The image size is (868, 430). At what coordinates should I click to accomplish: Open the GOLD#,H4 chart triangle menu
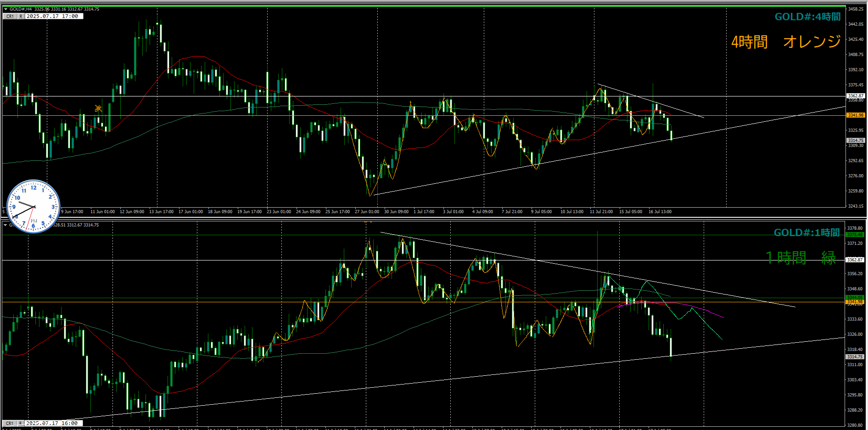click(6, 9)
